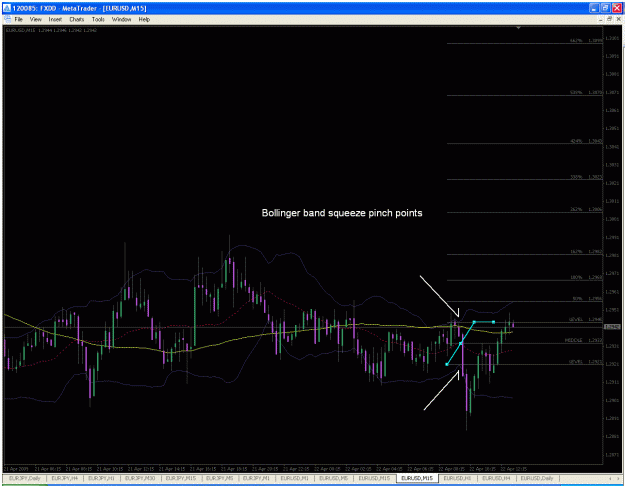Open the Charts menu
This screenshot has height=486, width=625.
click(77, 19)
